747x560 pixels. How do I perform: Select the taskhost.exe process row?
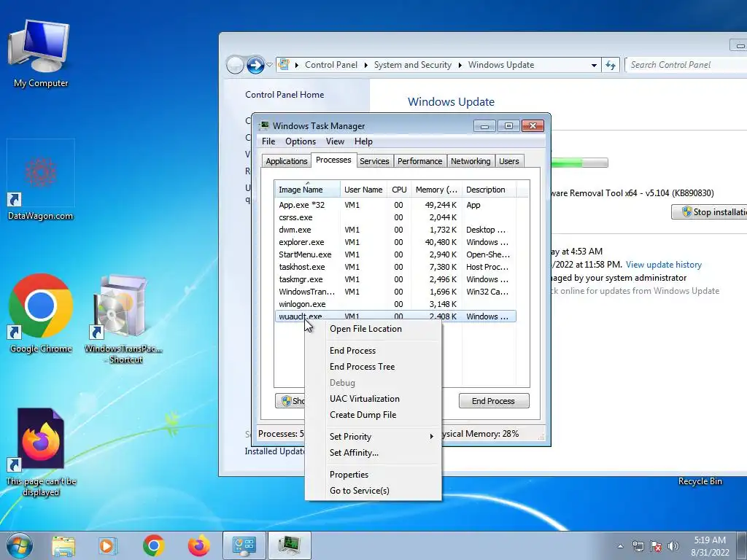395,267
